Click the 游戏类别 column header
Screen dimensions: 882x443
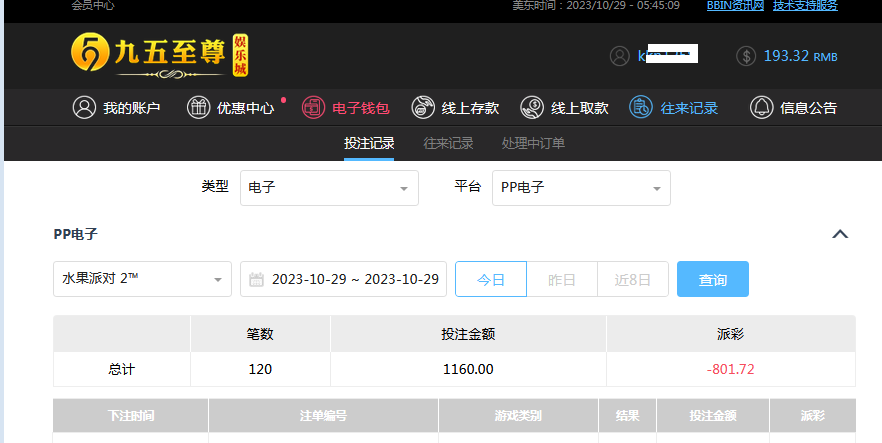point(518,415)
